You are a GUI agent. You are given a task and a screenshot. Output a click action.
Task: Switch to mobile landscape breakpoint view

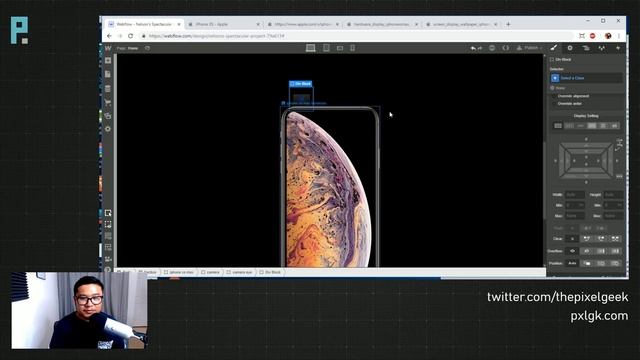tap(340, 48)
